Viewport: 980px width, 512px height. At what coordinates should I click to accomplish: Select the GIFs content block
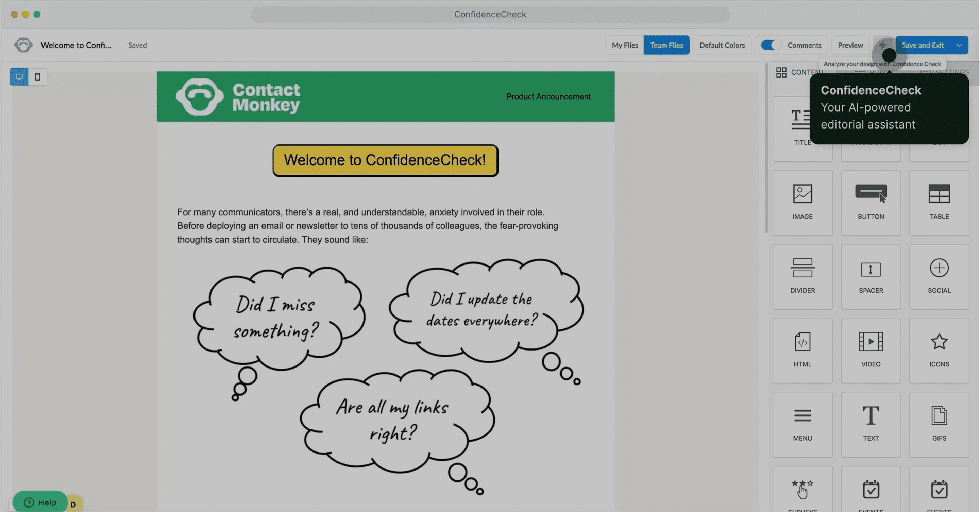[x=939, y=424]
